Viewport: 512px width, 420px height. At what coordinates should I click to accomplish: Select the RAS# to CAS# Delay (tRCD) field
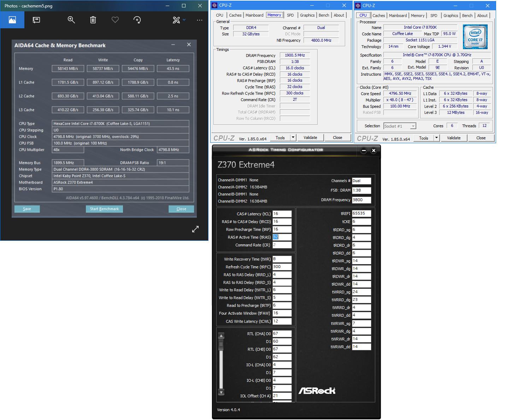click(x=282, y=222)
